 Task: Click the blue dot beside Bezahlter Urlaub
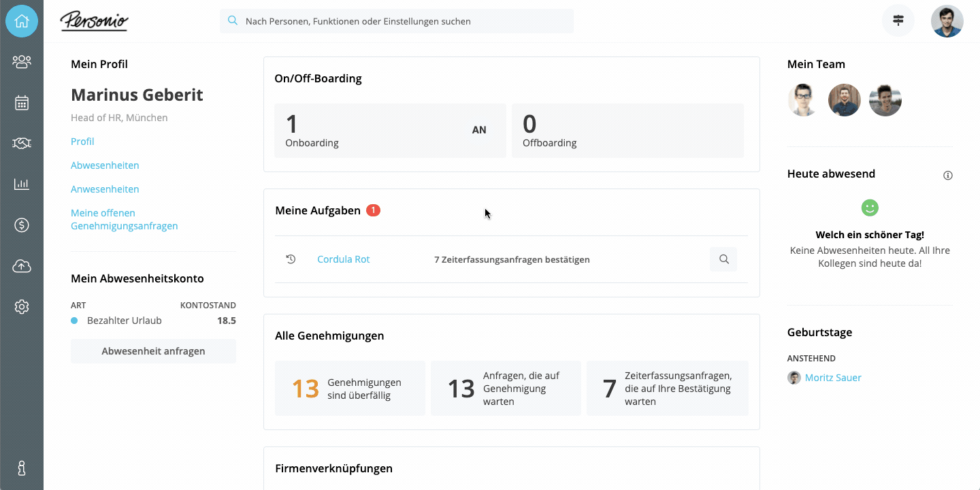74,321
